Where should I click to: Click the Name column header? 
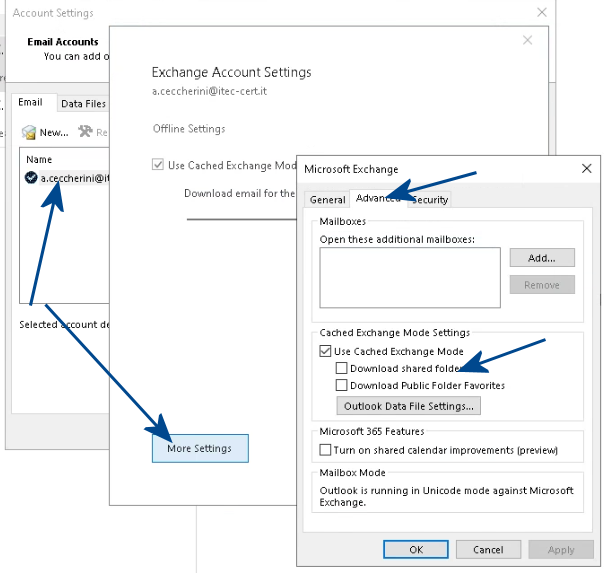coord(39,159)
